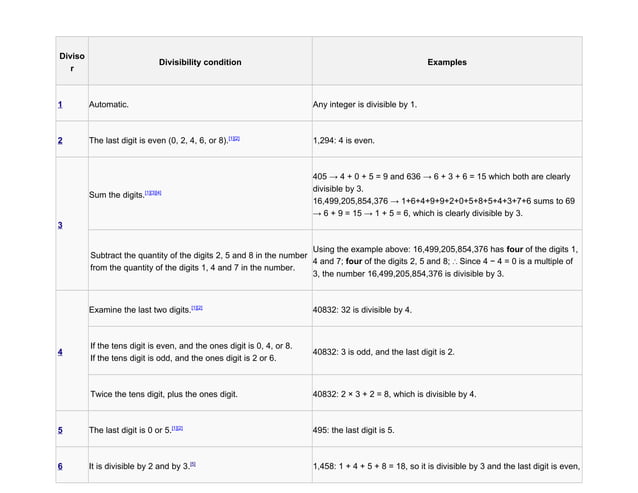The height and width of the screenshot is (493, 638).
Task: Open the divisor 1 link
Action: click(x=59, y=104)
